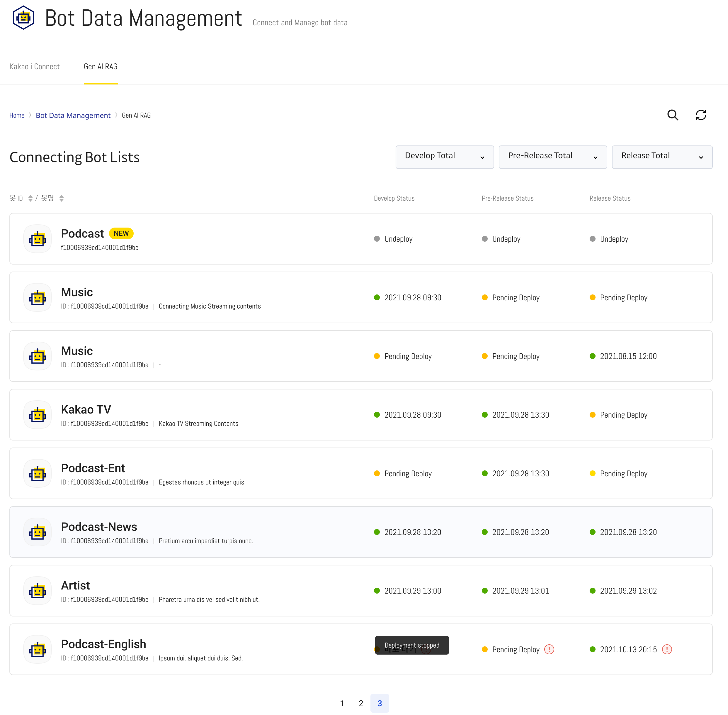Click Artist's 2021.09.29 13:02 release status

coord(623,590)
